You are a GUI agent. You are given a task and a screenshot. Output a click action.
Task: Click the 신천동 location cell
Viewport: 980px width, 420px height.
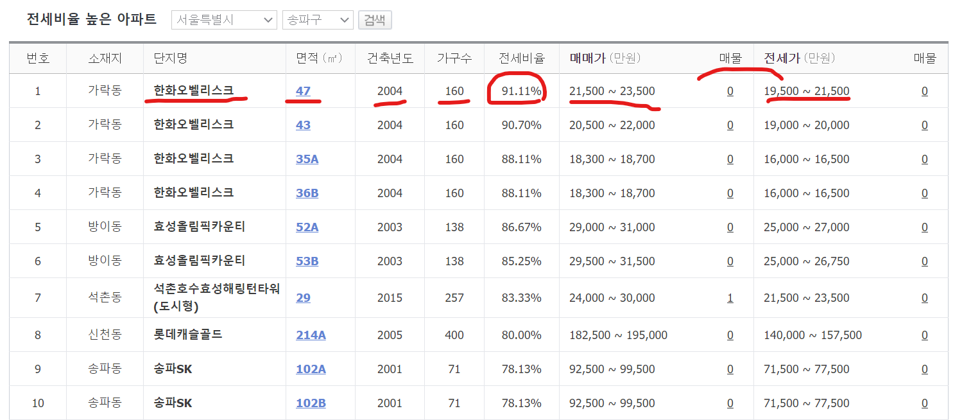click(x=105, y=335)
